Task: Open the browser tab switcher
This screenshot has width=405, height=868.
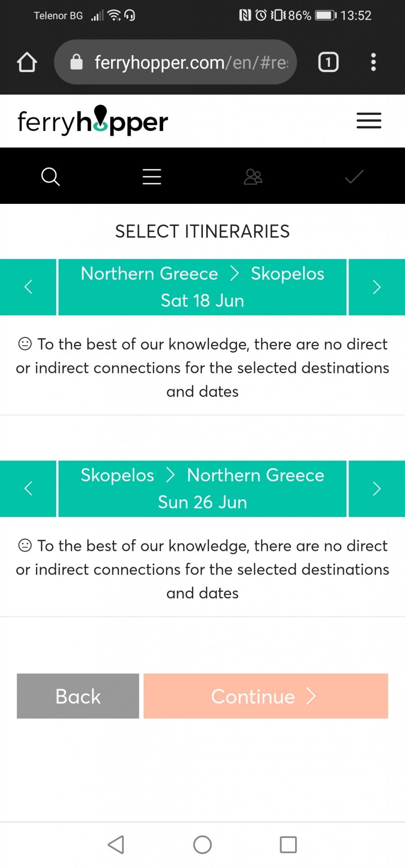Action: coord(328,62)
